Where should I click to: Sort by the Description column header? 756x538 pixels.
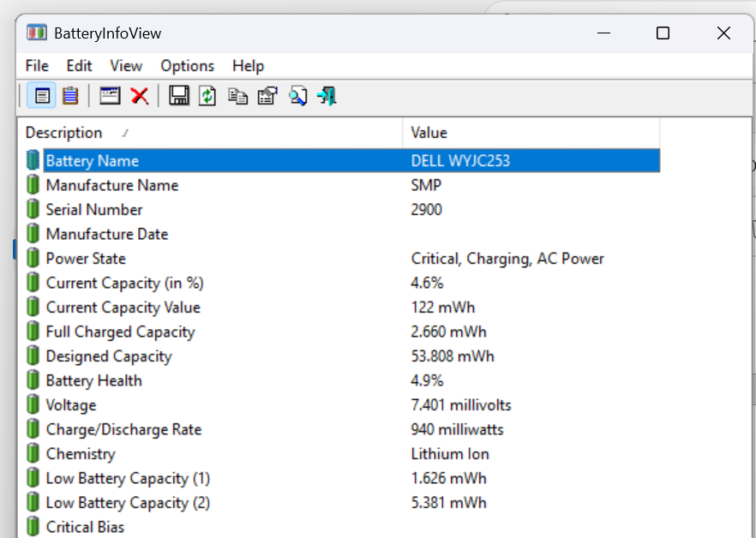coord(210,133)
